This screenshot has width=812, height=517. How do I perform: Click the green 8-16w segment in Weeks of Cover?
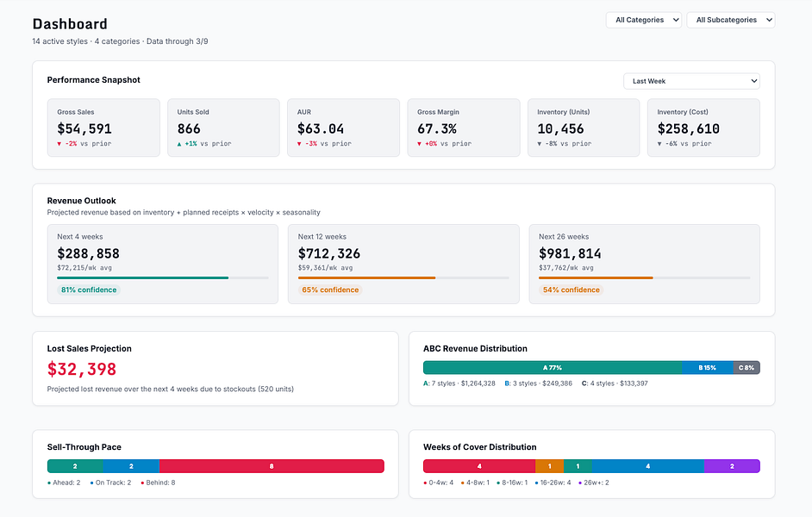tap(578, 466)
